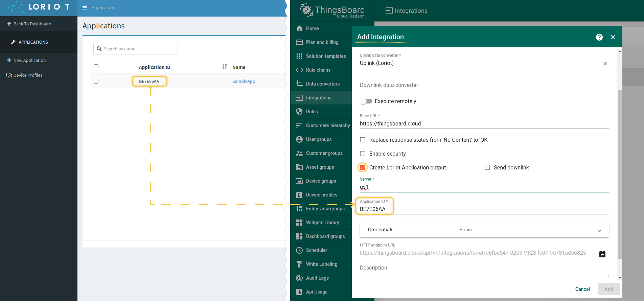Image resolution: width=644 pixels, height=301 pixels.
Task: Click the Solution templates grid icon
Action: coord(299,56)
